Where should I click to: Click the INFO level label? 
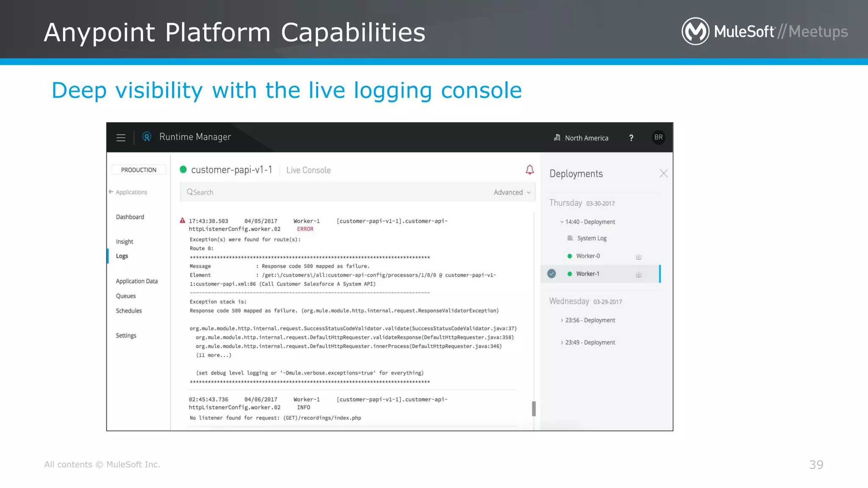coord(303,408)
